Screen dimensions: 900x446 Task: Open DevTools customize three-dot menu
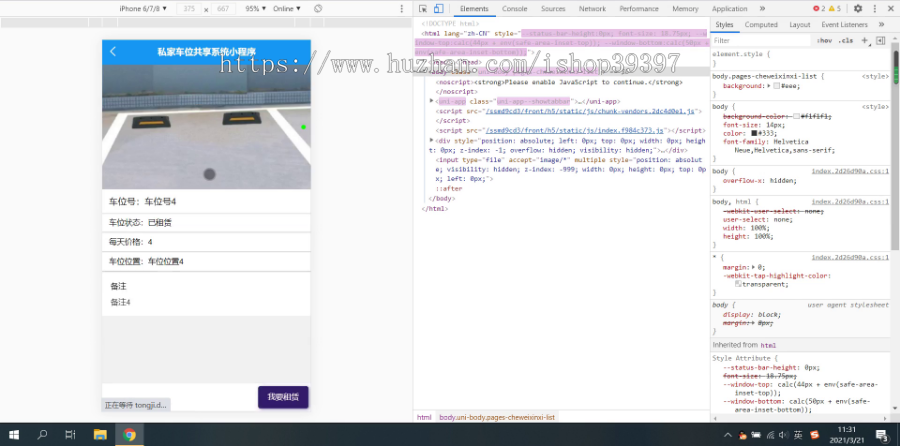point(875,9)
